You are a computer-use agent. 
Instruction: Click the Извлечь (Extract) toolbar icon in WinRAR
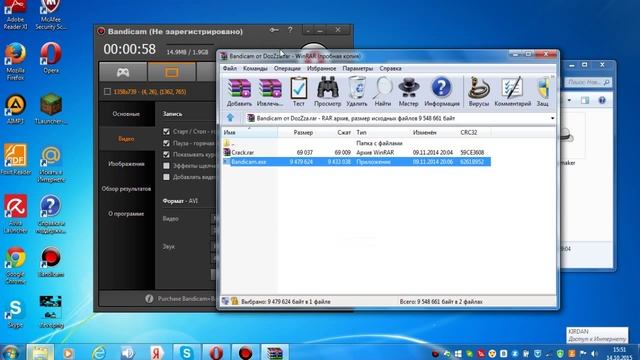click(x=270, y=92)
